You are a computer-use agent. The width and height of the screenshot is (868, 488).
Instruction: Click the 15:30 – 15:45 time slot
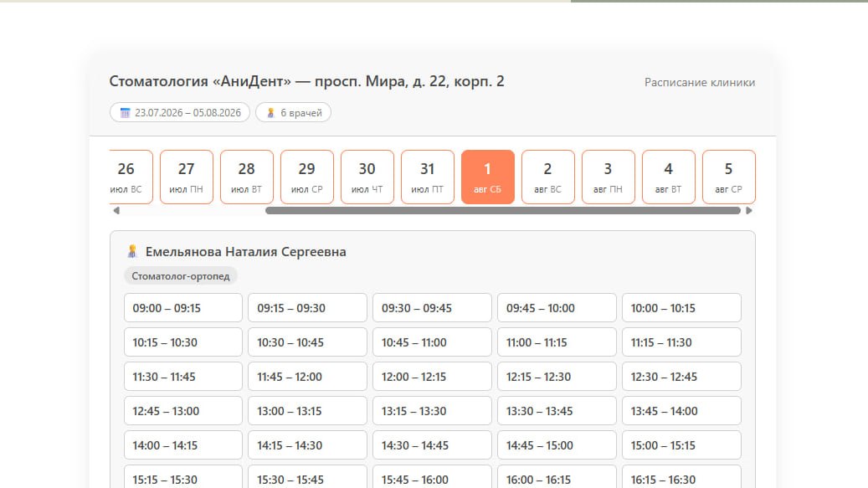point(308,477)
